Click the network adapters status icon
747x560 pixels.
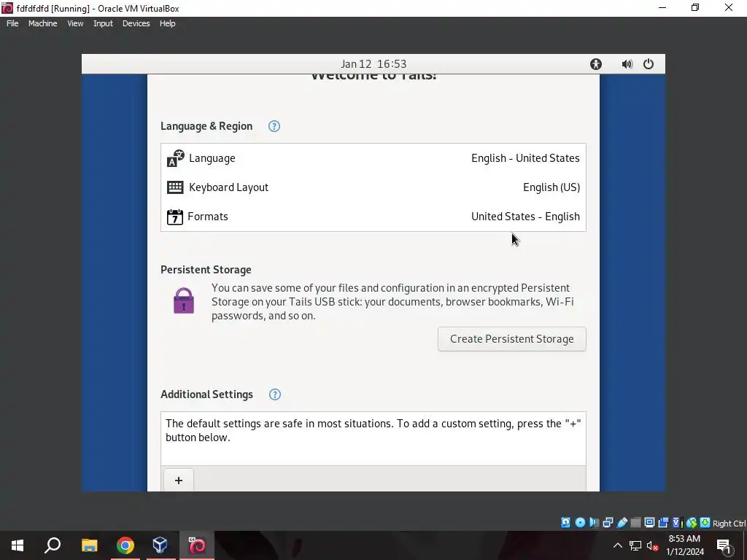(608, 522)
